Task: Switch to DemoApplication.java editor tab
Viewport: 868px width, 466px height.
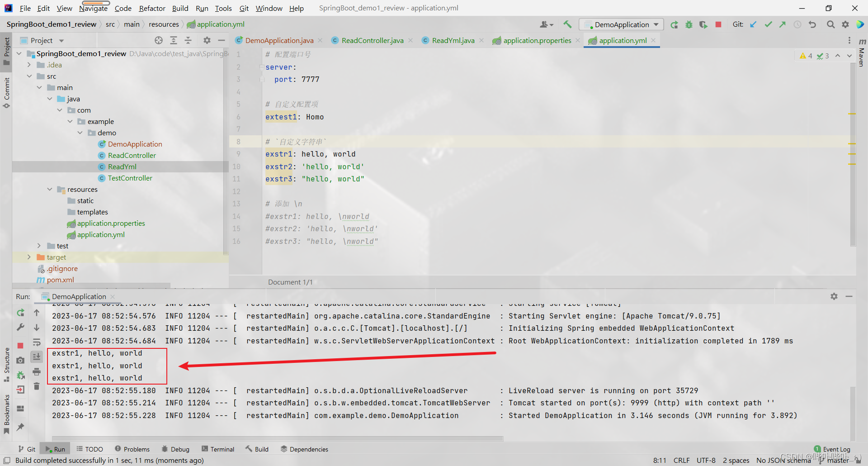Action: click(x=278, y=40)
